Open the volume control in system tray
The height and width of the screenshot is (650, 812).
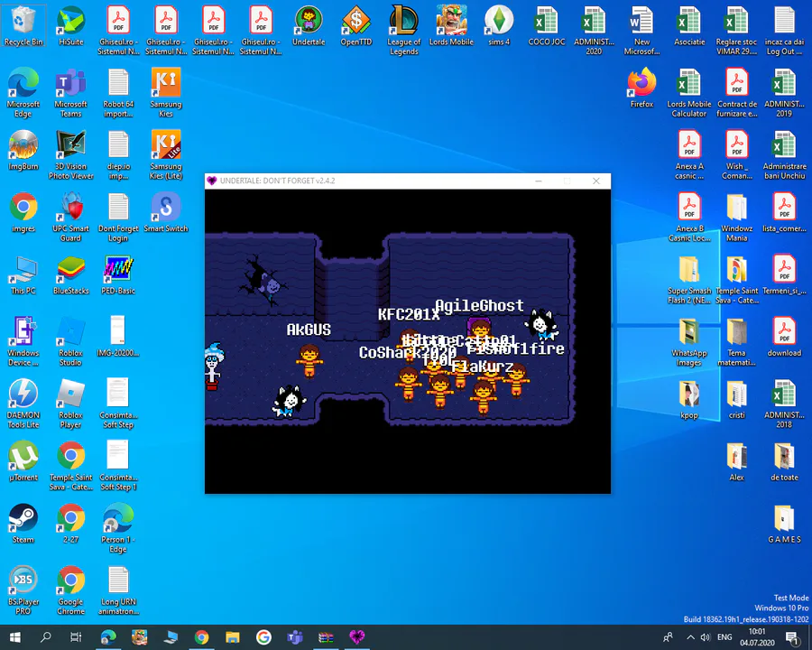pos(706,637)
